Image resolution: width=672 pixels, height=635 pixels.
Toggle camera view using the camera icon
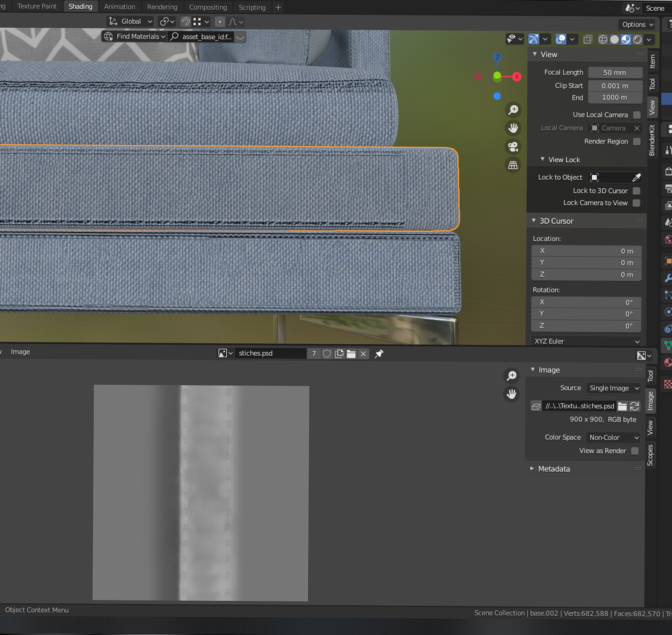click(513, 147)
